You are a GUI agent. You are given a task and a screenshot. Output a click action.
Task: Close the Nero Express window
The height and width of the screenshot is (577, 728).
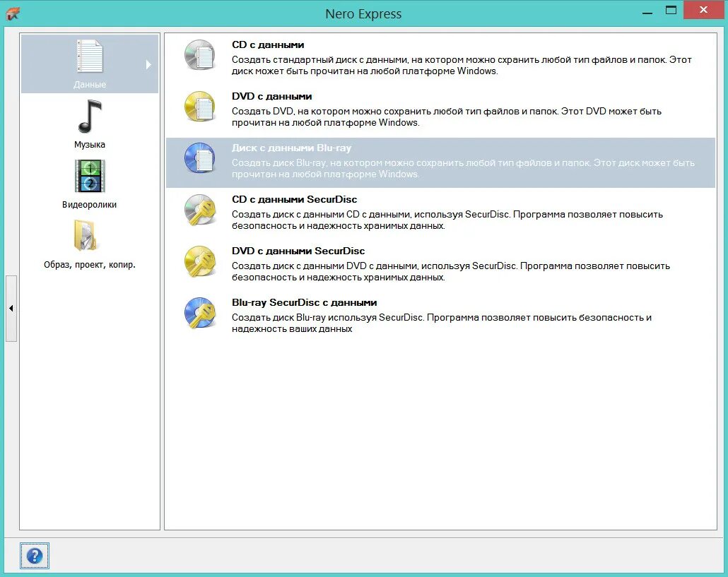coord(703,10)
